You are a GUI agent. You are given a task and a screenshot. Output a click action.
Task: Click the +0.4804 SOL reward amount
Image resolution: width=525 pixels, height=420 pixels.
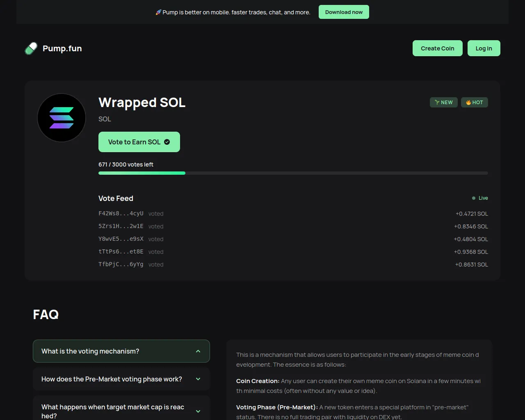pos(471,239)
